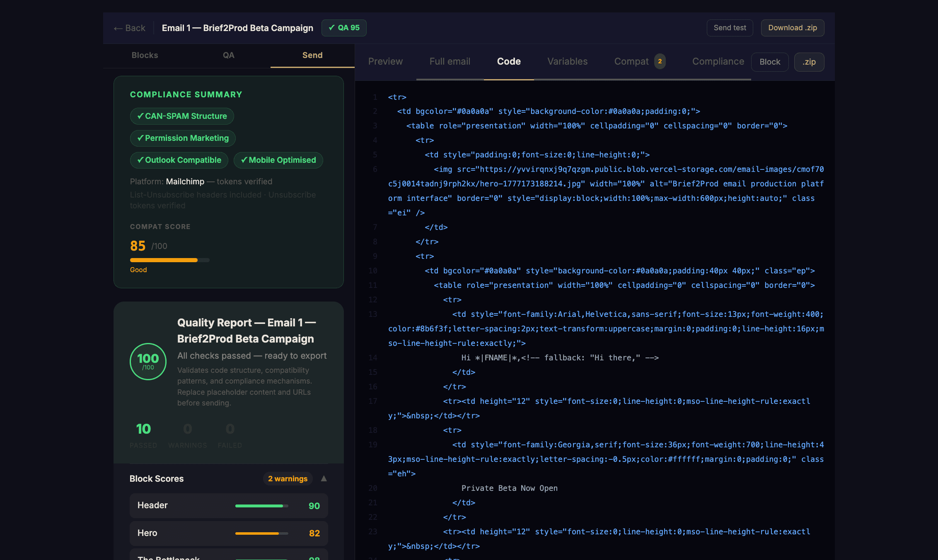
Task: Click the Mailchimp platform name
Action: tap(185, 181)
